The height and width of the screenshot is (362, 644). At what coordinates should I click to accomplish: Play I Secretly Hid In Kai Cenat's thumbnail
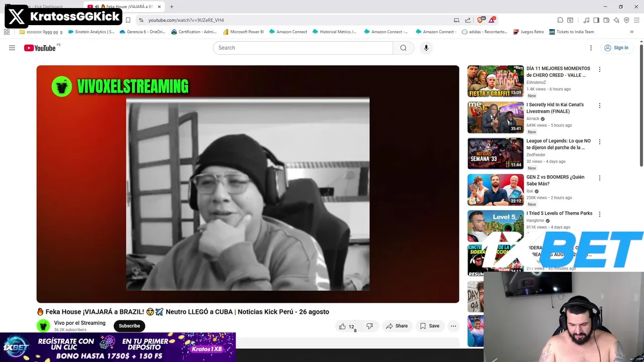tap(496, 117)
